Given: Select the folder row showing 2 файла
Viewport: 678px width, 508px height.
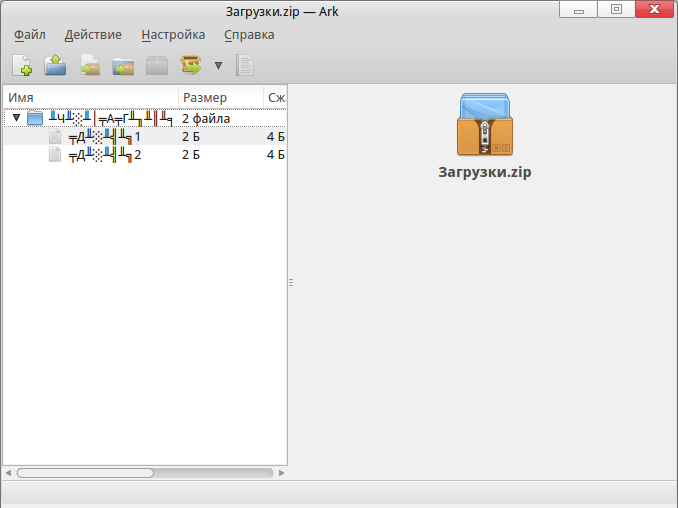Looking at the screenshot, I should pyautogui.click(x=145, y=118).
